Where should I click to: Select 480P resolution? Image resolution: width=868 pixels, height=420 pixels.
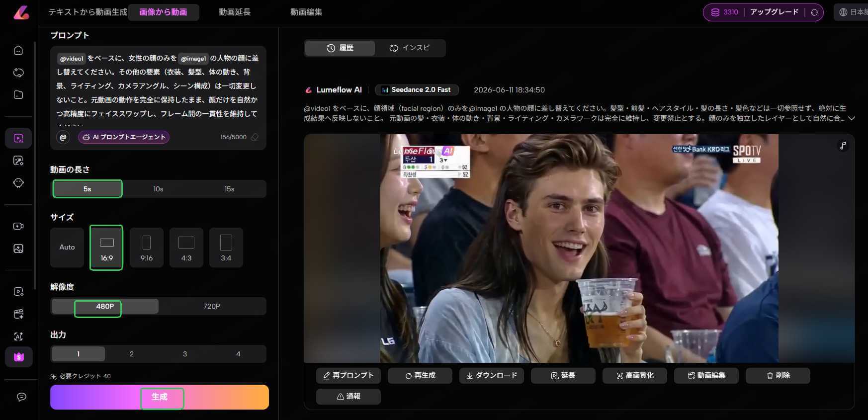point(105,306)
